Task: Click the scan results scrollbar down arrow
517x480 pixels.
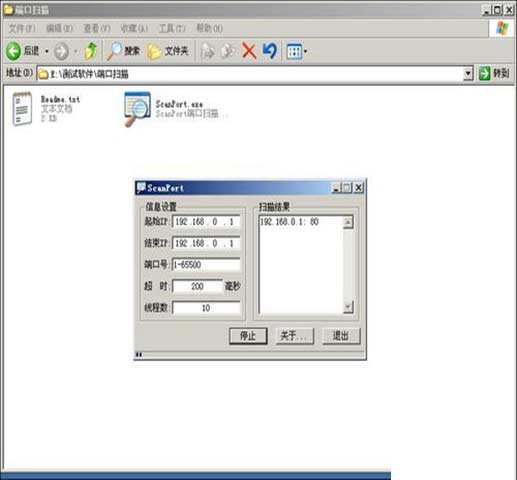Action: 348,307
